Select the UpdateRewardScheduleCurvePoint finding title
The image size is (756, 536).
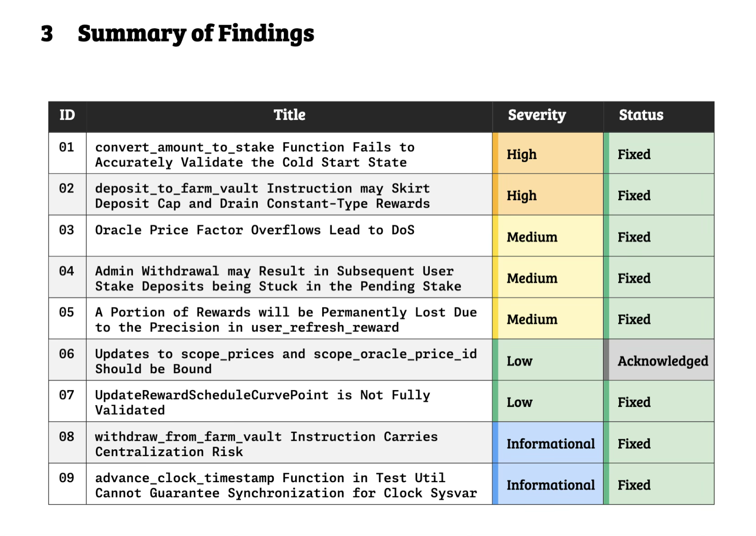262,402
